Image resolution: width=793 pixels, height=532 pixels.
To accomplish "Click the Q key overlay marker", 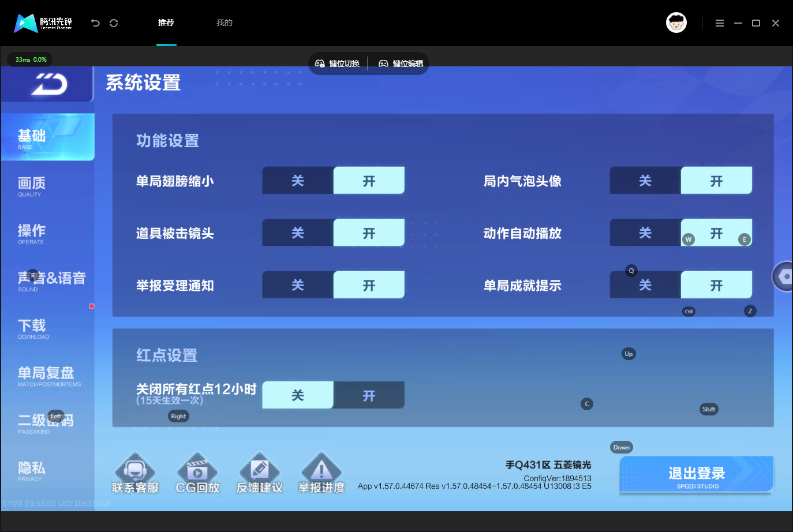I will [x=631, y=271].
